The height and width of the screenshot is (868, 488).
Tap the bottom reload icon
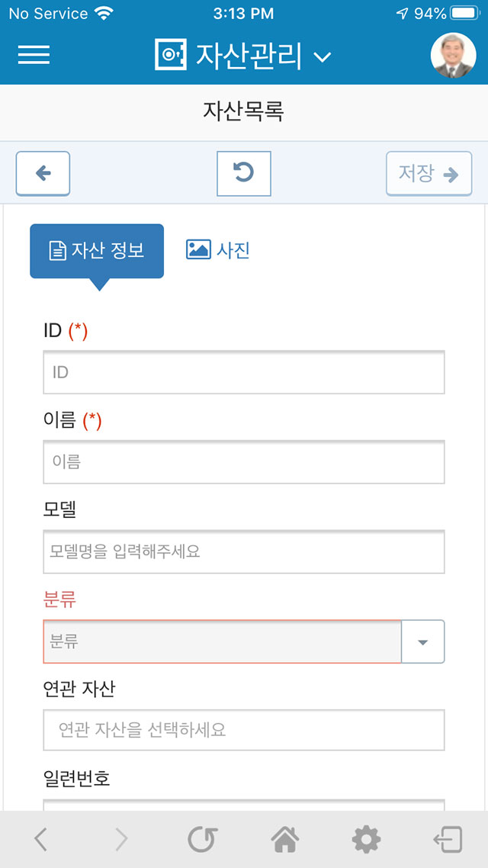click(203, 840)
